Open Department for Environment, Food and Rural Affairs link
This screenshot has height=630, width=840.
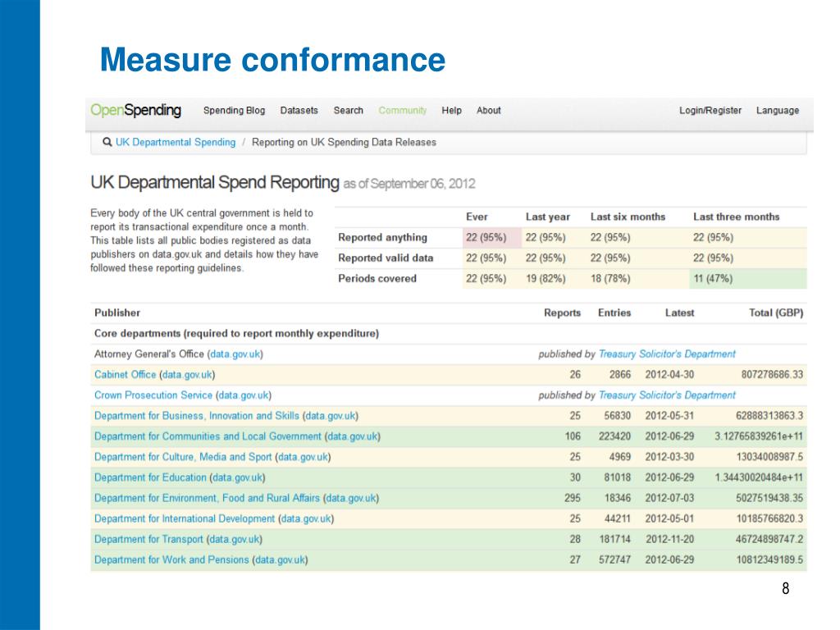(207, 498)
